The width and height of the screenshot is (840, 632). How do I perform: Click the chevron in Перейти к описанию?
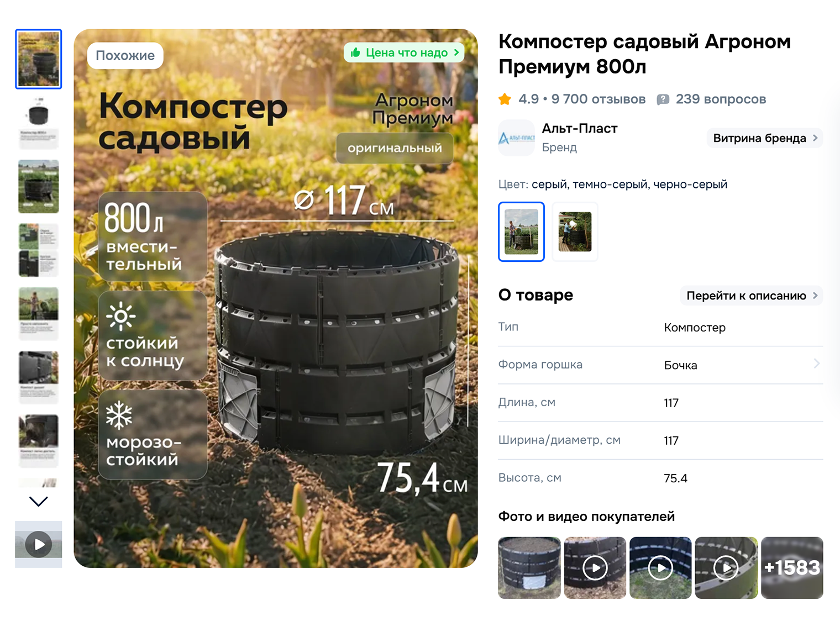(815, 296)
